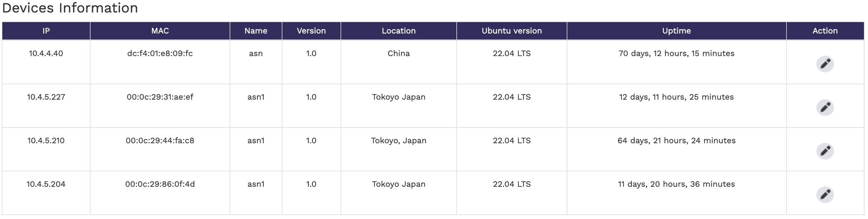
Task: Click the Ubuntu version header
Action: 512,31
